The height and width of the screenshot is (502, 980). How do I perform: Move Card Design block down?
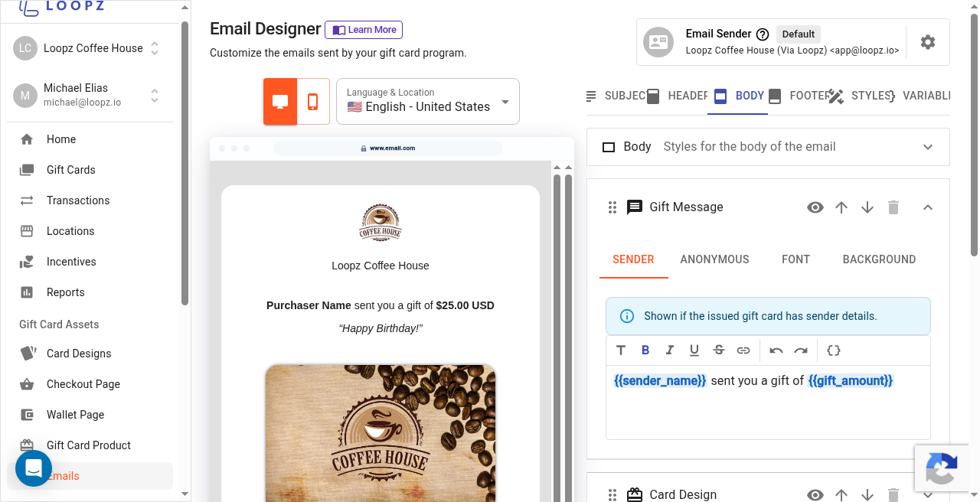click(x=867, y=495)
